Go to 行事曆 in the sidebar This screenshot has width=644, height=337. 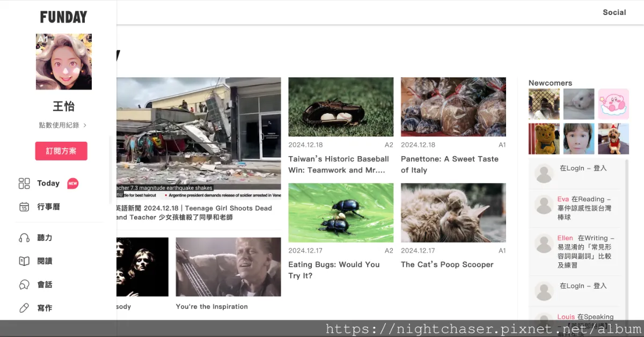tap(48, 207)
